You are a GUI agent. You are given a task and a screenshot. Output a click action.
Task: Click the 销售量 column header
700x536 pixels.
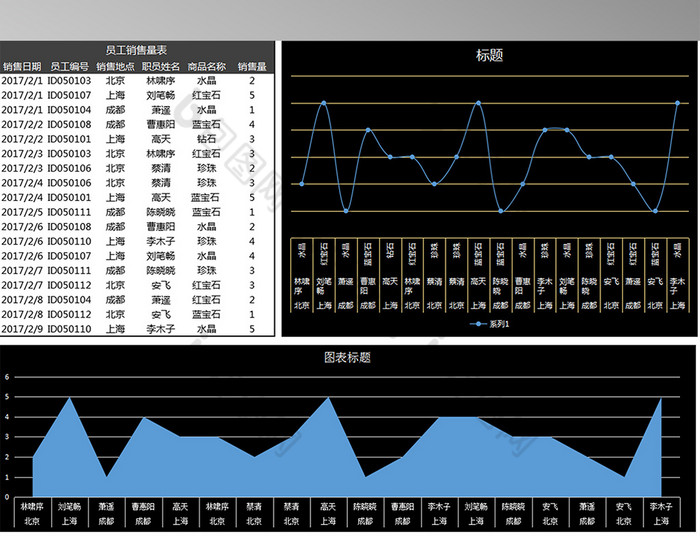(252, 66)
